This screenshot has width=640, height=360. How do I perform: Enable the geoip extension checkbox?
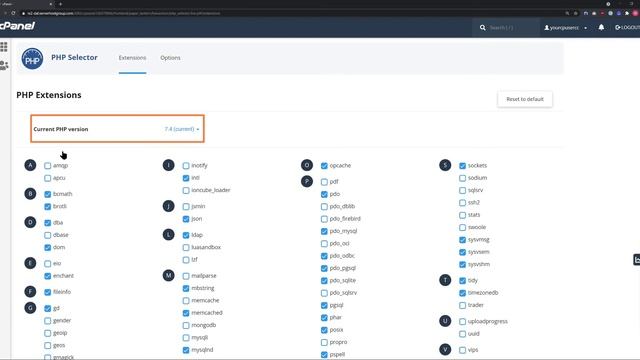[x=48, y=333]
